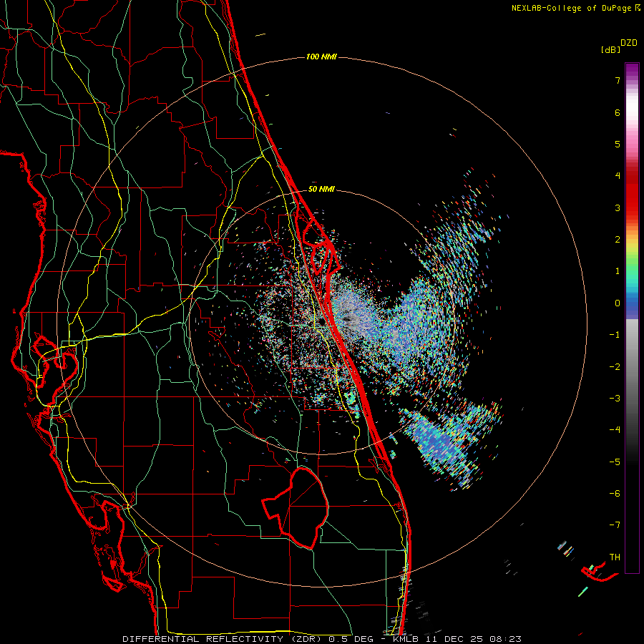644x644 pixels.
Task: Click the 11 DEC 25 08:23 timestamp
Action: [x=472, y=639]
